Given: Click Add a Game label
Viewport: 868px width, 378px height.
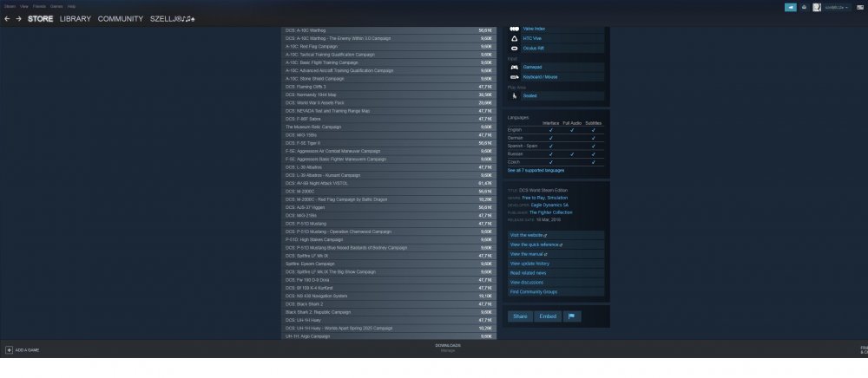Looking at the screenshot, I should coord(27,349).
